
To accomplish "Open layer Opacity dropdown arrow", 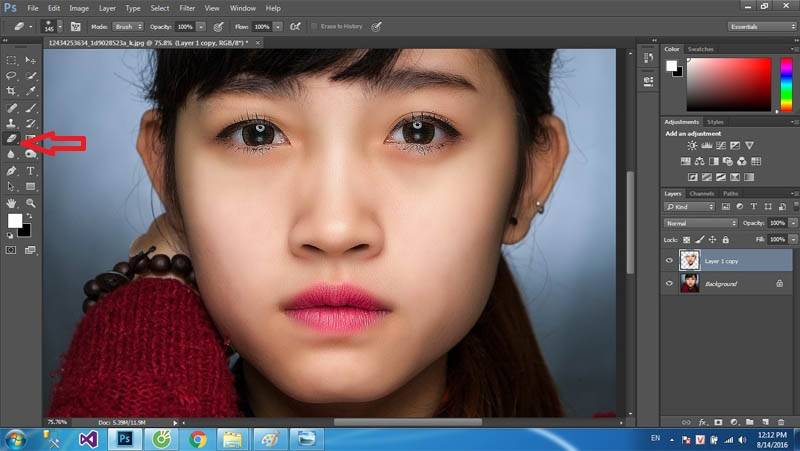I will pyautogui.click(x=792, y=223).
